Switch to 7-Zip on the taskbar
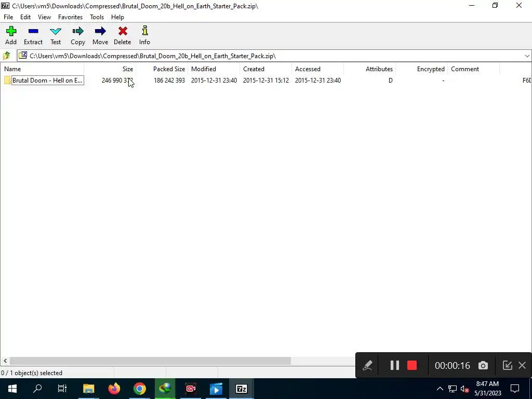The image size is (532, 399). 242,389
